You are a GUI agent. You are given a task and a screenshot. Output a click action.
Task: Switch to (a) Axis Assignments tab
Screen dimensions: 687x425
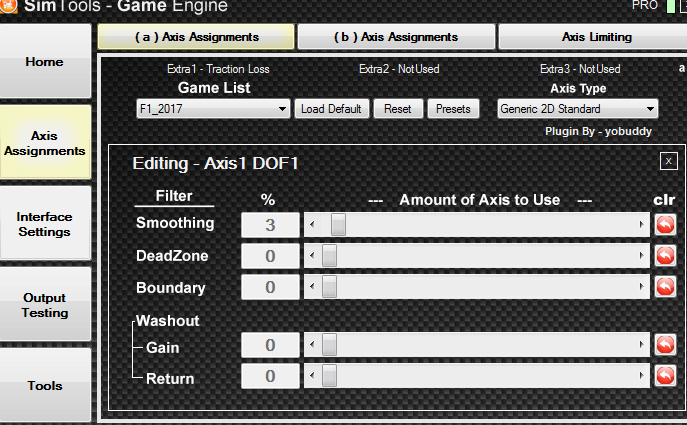coord(196,37)
